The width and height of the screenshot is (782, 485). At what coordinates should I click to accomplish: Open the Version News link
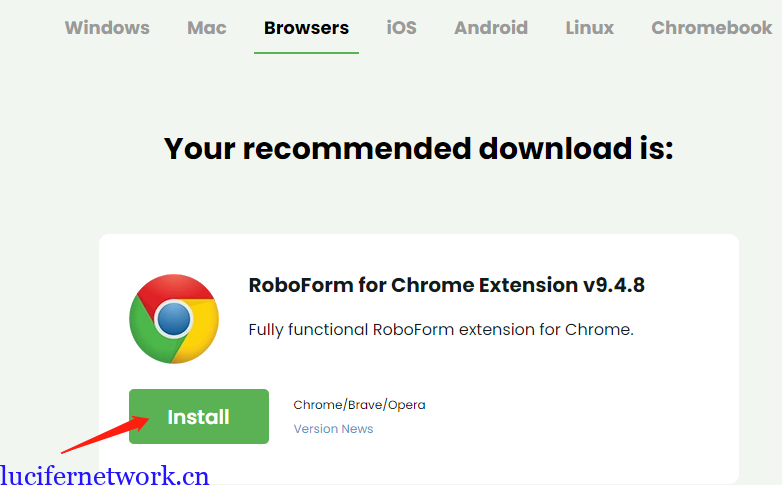click(333, 429)
